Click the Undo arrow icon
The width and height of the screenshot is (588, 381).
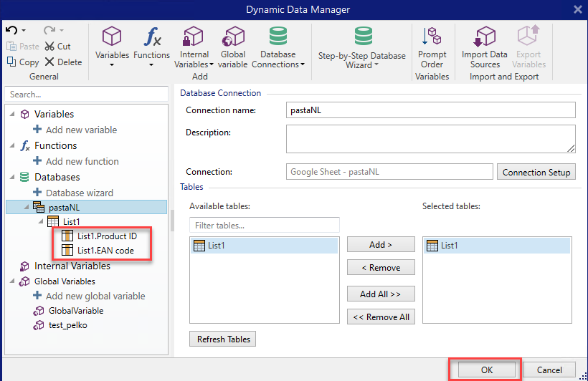pos(11,30)
